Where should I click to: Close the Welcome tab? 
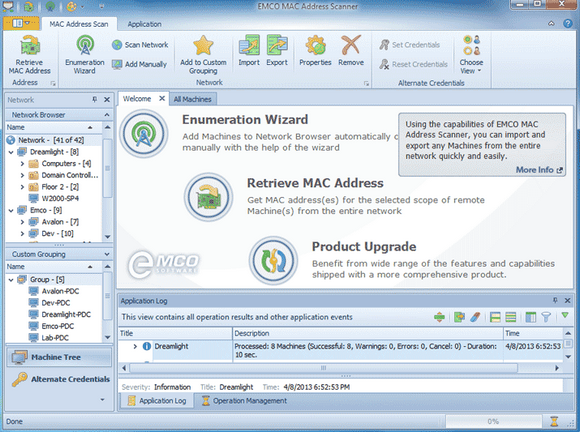[x=162, y=98]
